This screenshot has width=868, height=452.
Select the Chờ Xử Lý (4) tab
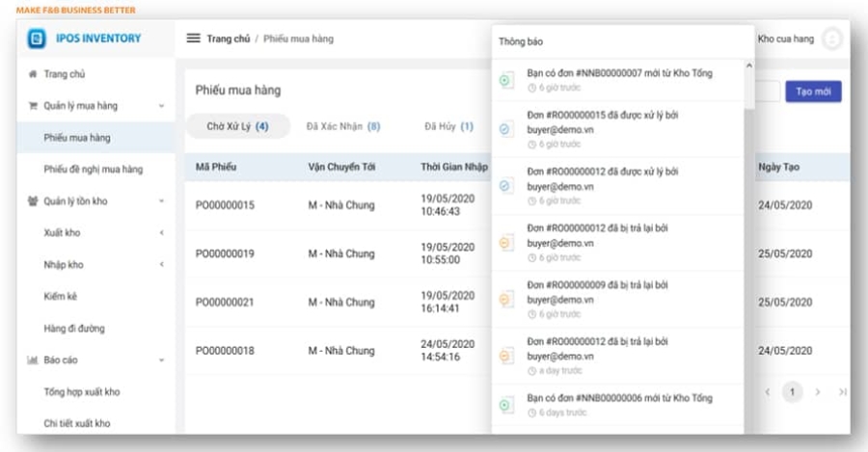[237, 126]
